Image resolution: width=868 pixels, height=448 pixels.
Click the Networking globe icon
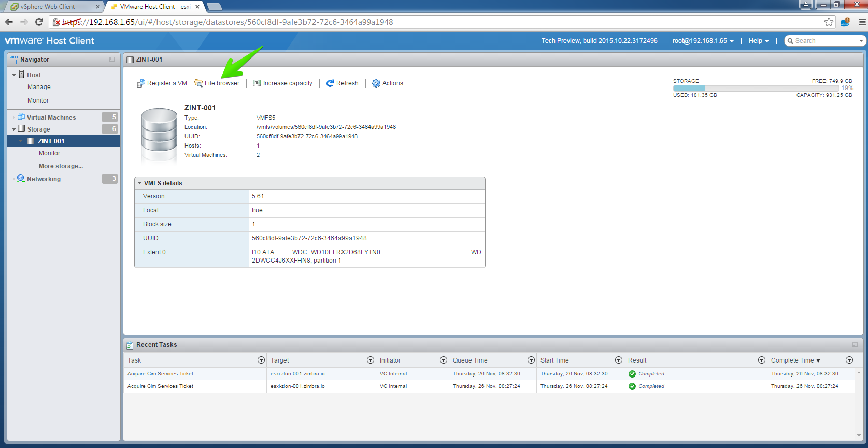pos(21,178)
